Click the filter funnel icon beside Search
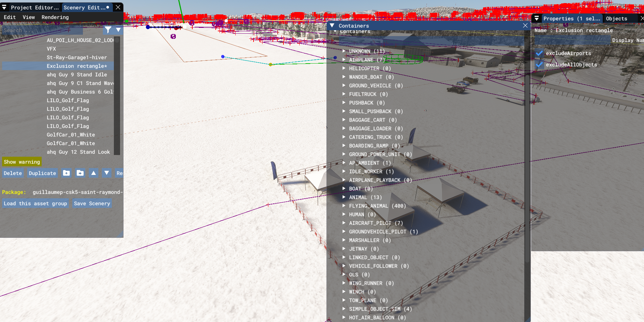 pos(108,30)
